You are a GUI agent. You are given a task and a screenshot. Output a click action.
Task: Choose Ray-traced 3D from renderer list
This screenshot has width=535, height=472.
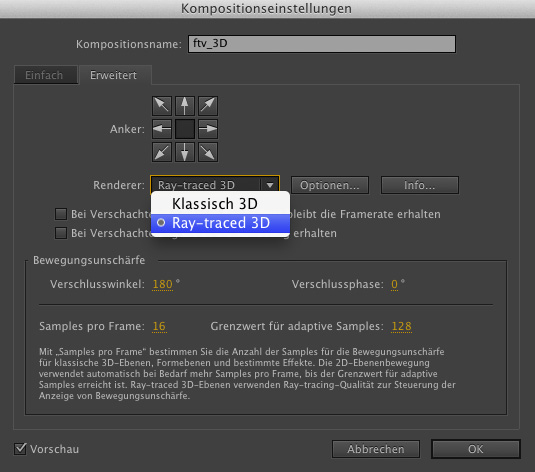pos(220,223)
